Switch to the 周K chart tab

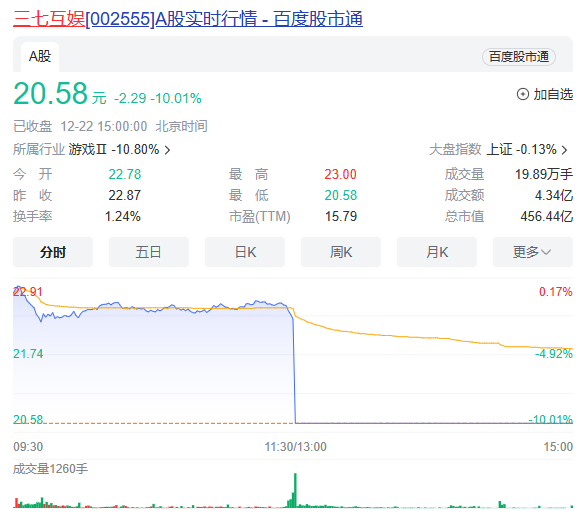pyautogui.click(x=341, y=252)
